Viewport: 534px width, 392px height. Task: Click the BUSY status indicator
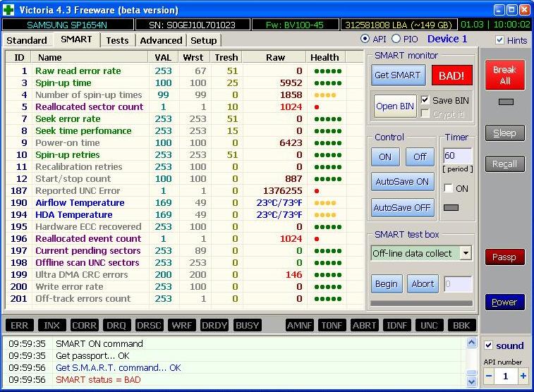coord(247,325)
